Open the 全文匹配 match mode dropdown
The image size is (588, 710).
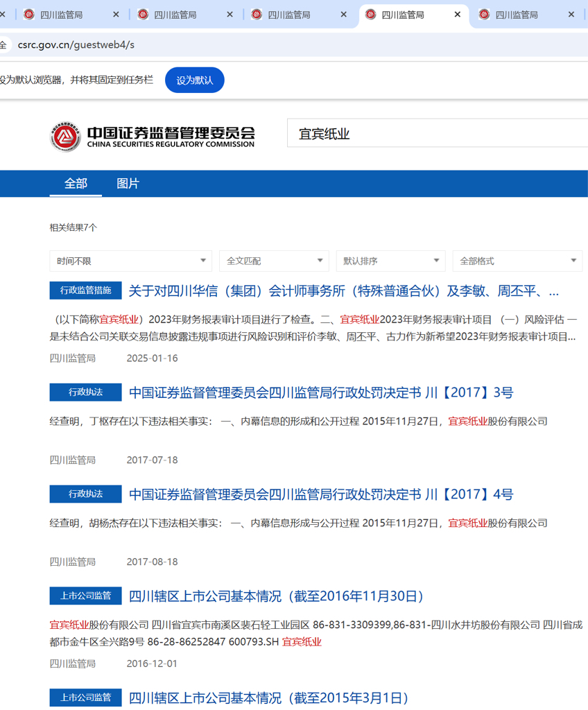coord(274,261)
